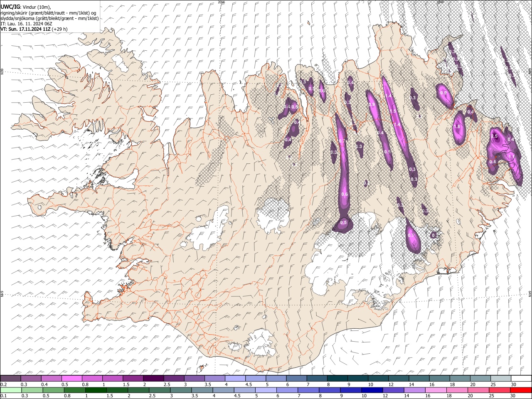
Task: Pick the darkest green swatch starting at rain value 1
Action: coord(96,390)
